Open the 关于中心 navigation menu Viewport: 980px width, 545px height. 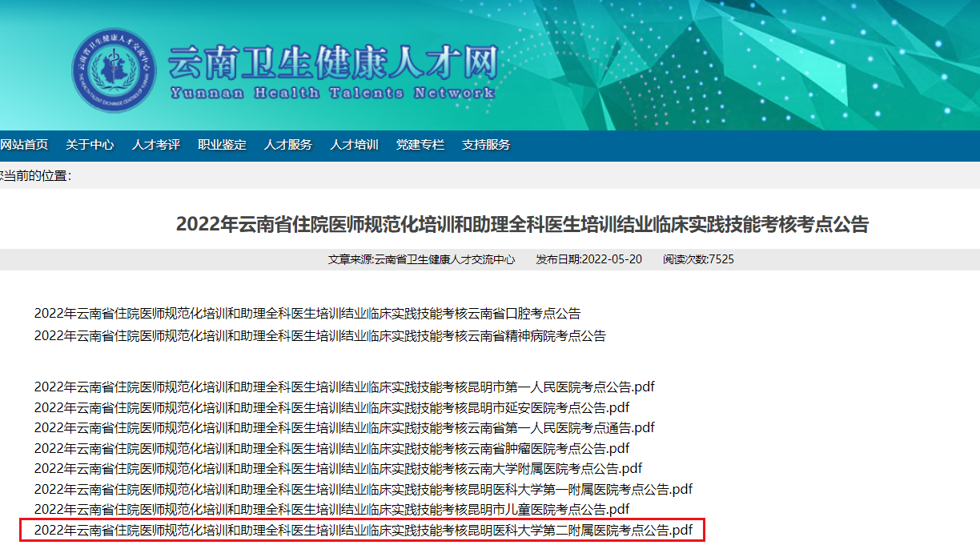pyautogui.click(x=90, y=145)
